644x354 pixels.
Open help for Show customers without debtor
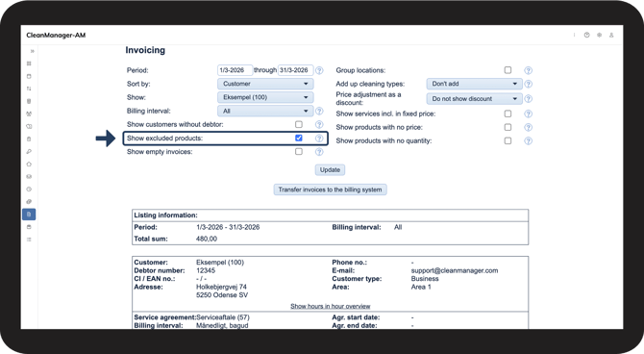click(x=319, y=125)
